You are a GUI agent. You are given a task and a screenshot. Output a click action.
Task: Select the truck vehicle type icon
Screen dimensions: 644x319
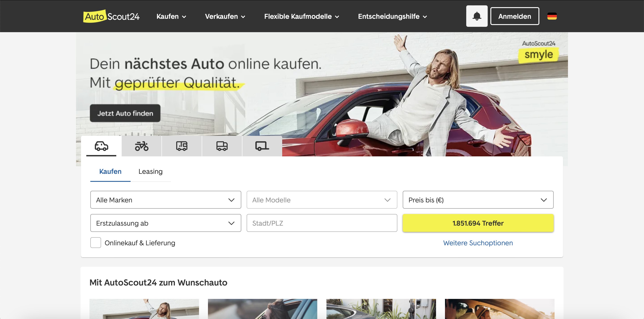click(x=222, y=146)
